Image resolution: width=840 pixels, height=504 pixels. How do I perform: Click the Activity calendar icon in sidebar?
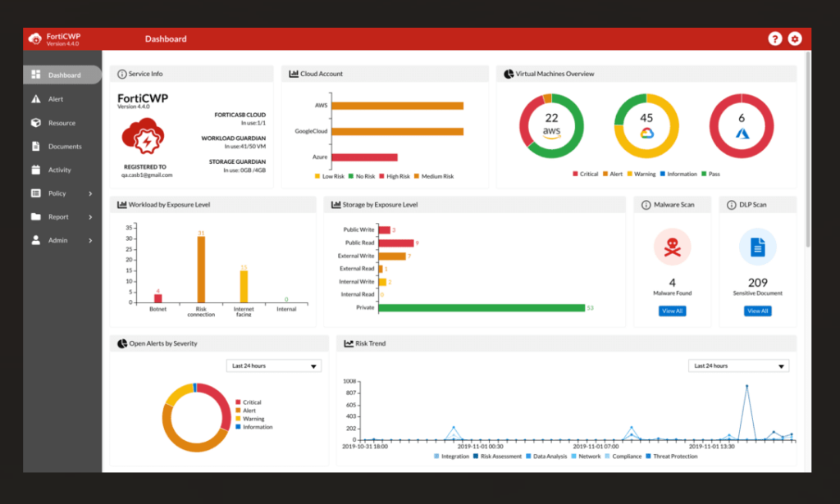point(36,170)
